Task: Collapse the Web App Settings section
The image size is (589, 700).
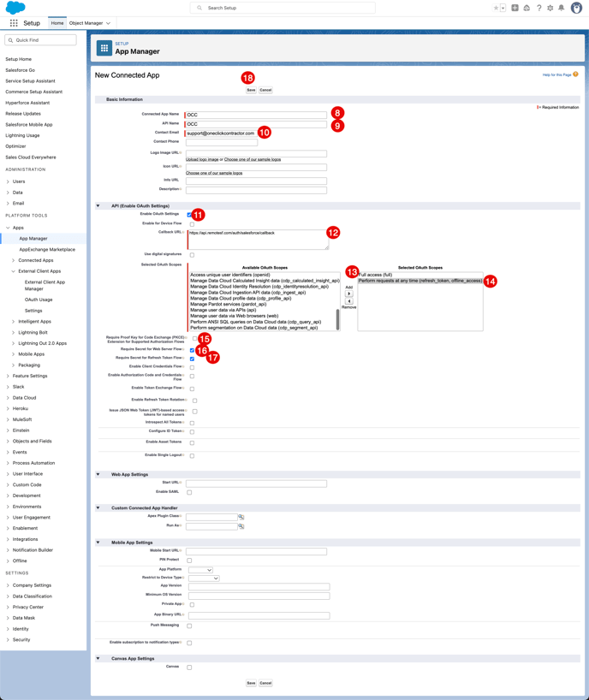Action: (x=98, y=474)
